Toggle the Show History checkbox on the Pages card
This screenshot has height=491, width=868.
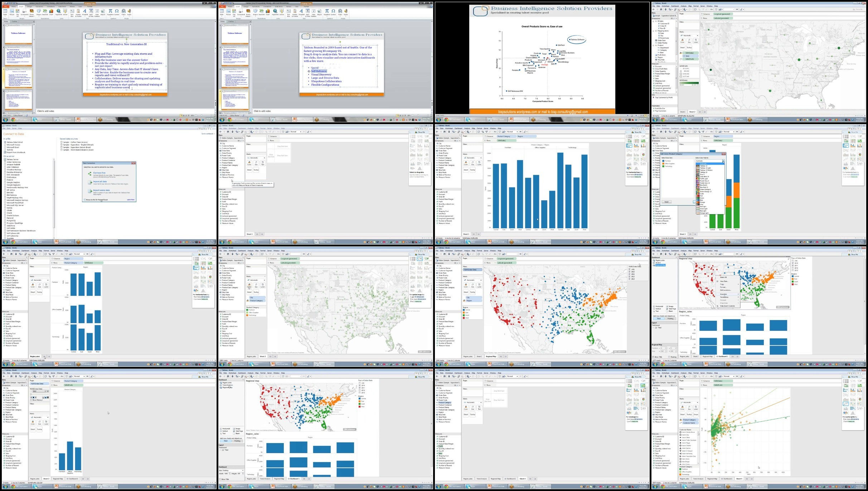click(x=31, y=400)
